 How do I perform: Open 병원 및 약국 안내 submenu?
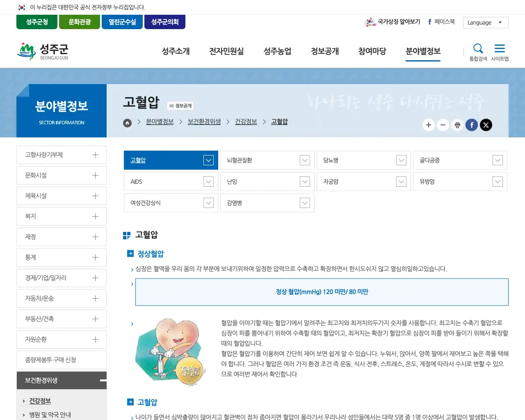50,415
